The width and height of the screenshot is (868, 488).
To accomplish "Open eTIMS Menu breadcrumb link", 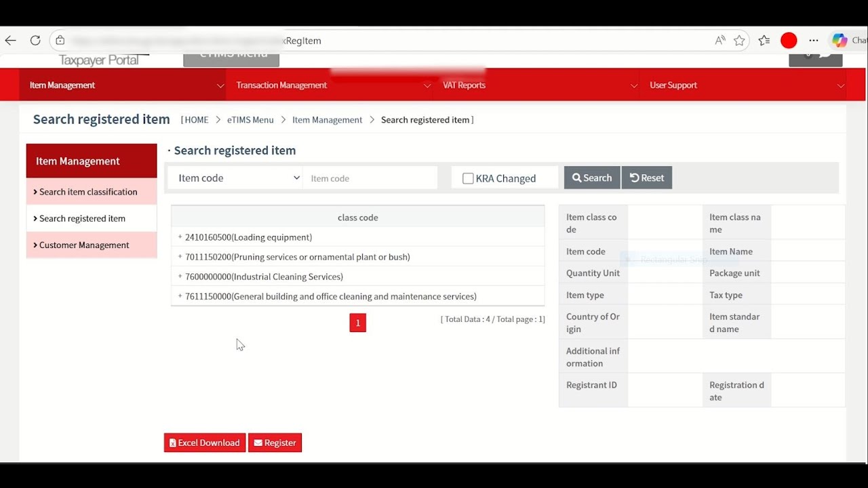I will (x=250, y=120).
